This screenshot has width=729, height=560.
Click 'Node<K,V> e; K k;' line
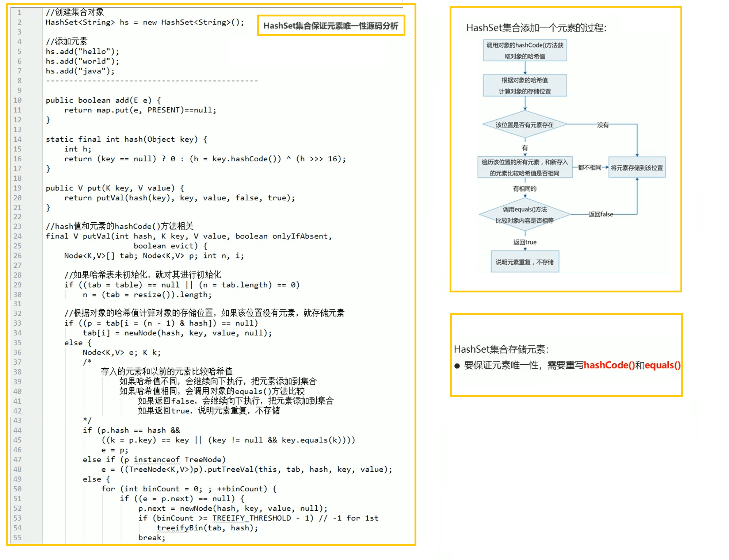(122, 353)
